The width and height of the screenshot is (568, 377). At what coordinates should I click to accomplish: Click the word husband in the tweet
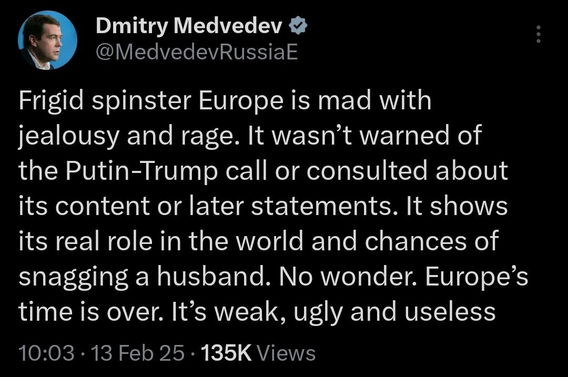[x=216, y=277]
